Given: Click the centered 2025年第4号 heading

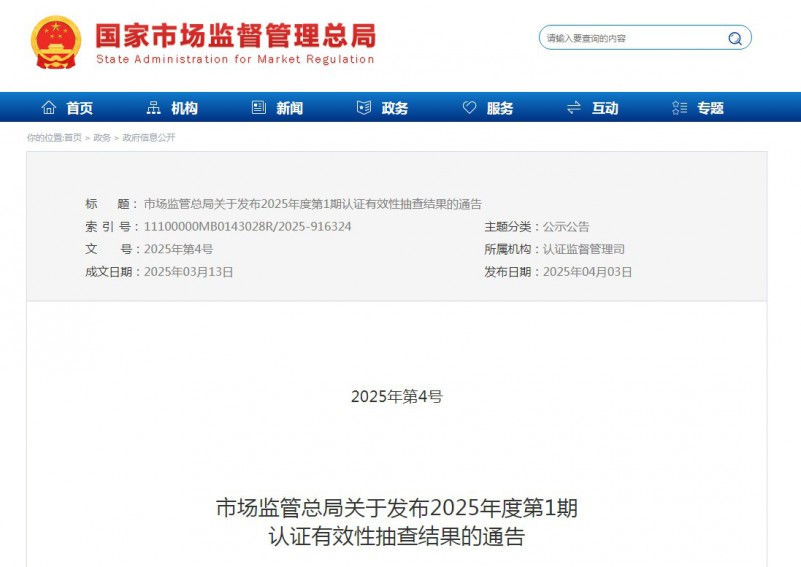Looking at the screenshot, I should coord(397,396).
